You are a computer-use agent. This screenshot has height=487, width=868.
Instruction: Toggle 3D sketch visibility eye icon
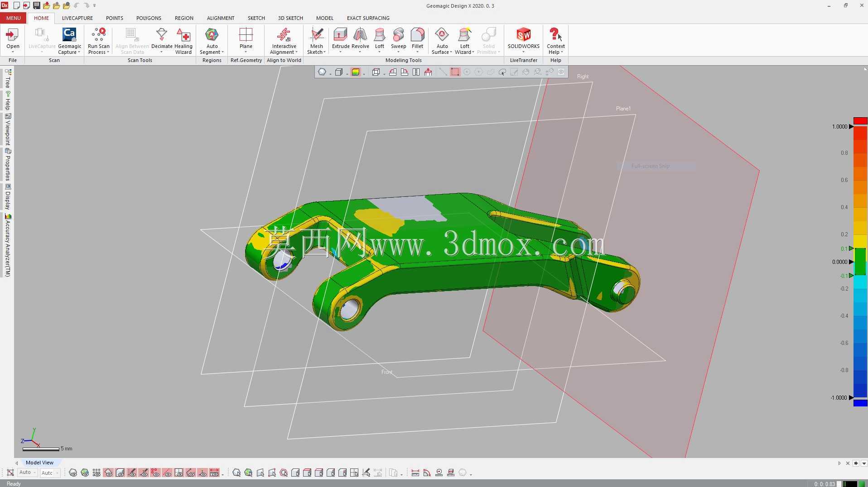click(x=144, y=473)
